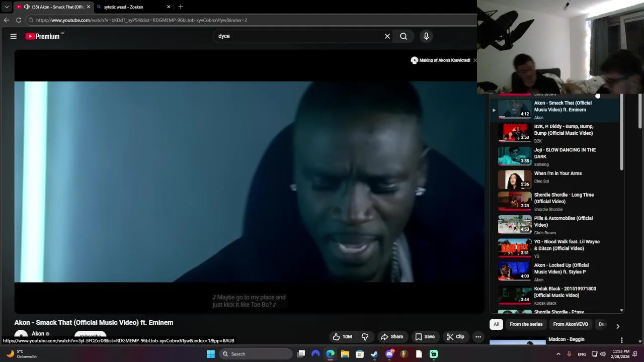This screenshot has height=362, width=644.
Task: Reload the page with refresh icon
Action: pyautogui.click(x=19, y=20)
